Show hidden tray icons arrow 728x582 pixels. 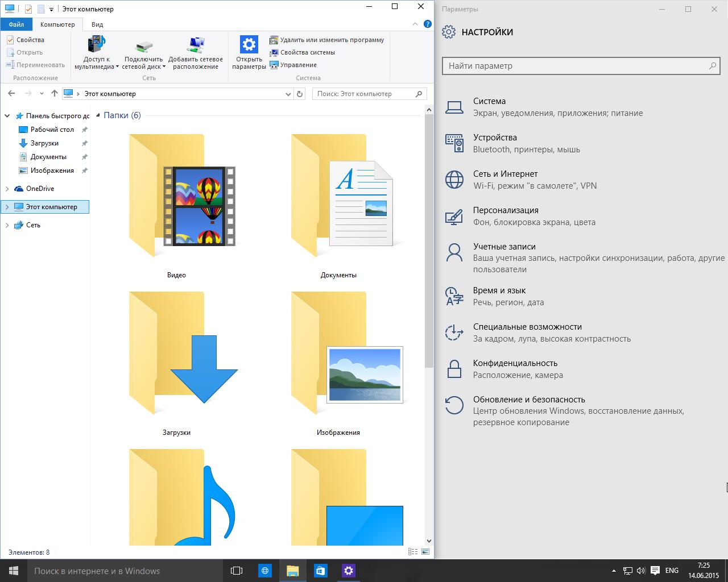614,571
